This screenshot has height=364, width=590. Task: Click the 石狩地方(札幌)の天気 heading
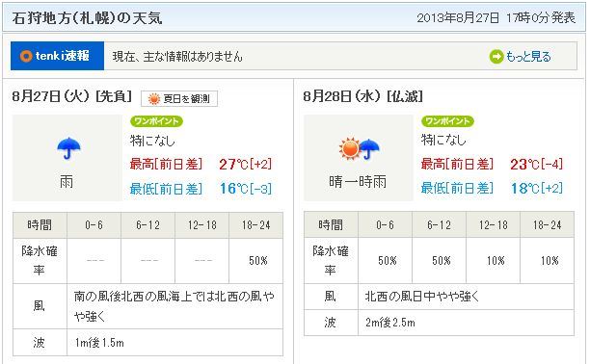click(x=87, y=17)
